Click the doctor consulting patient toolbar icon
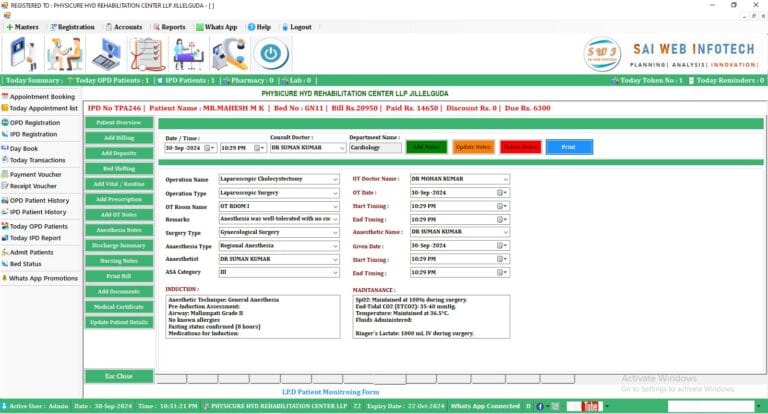The width and height of the screenshot is (768, 414). [x=65, y=54]
